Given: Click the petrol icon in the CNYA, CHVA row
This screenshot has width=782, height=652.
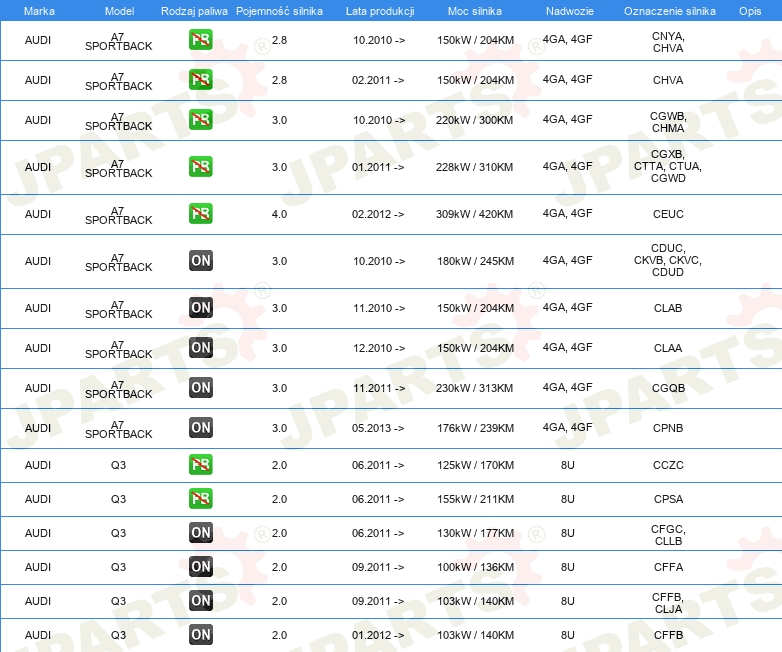Looking at the screenshot, I should [x=200, y=40].
